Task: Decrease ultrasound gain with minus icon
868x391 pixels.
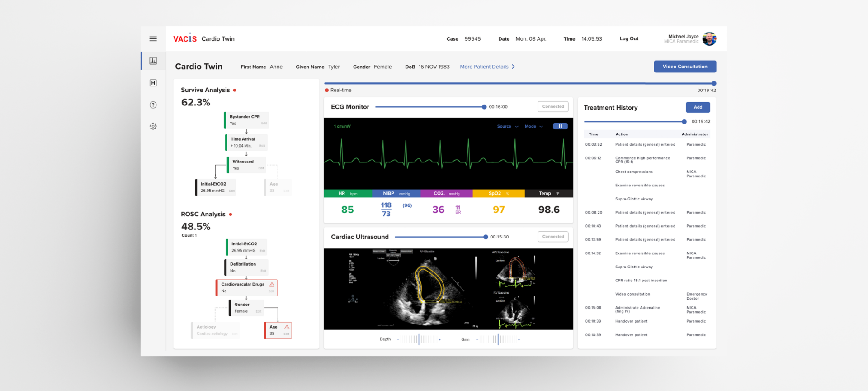Action: tap(477, 339)
